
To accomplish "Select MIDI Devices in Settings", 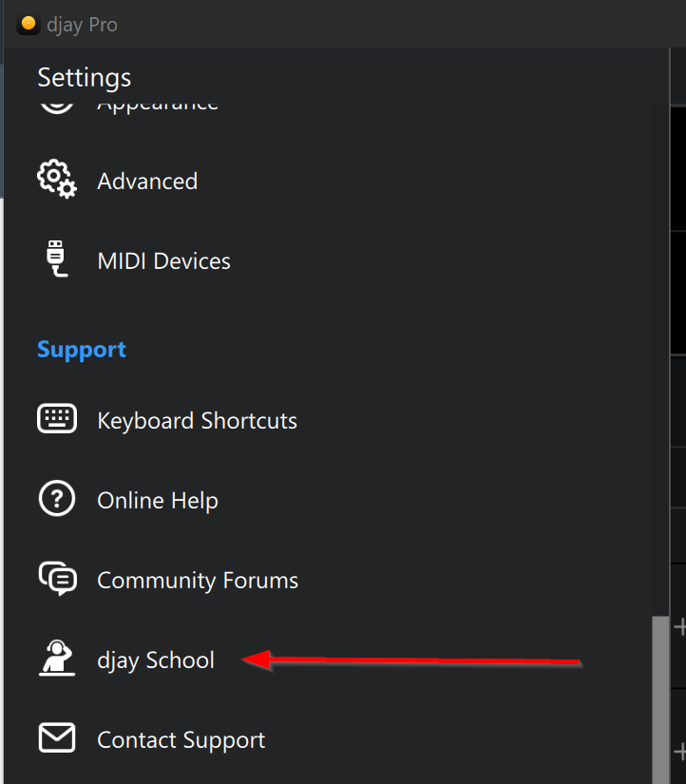I will [163, 261].
